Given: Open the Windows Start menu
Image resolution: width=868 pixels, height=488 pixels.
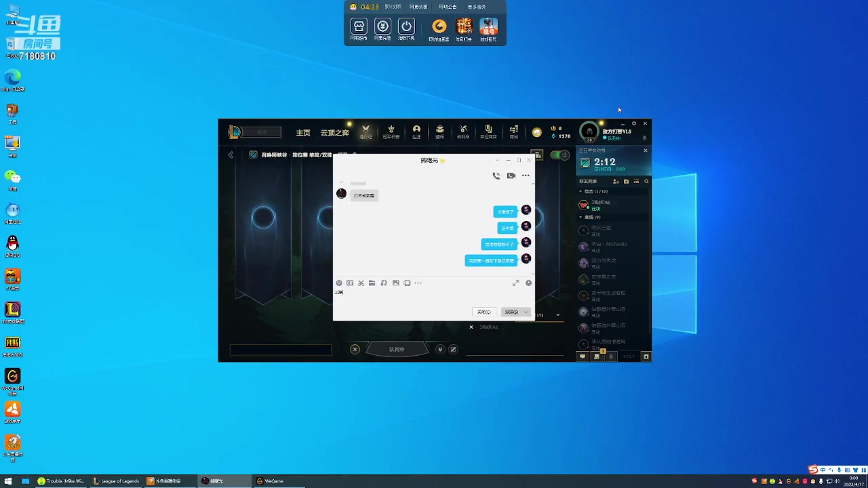Looking at the screenshot, I should pyautogui.click(x=8, y=481).
